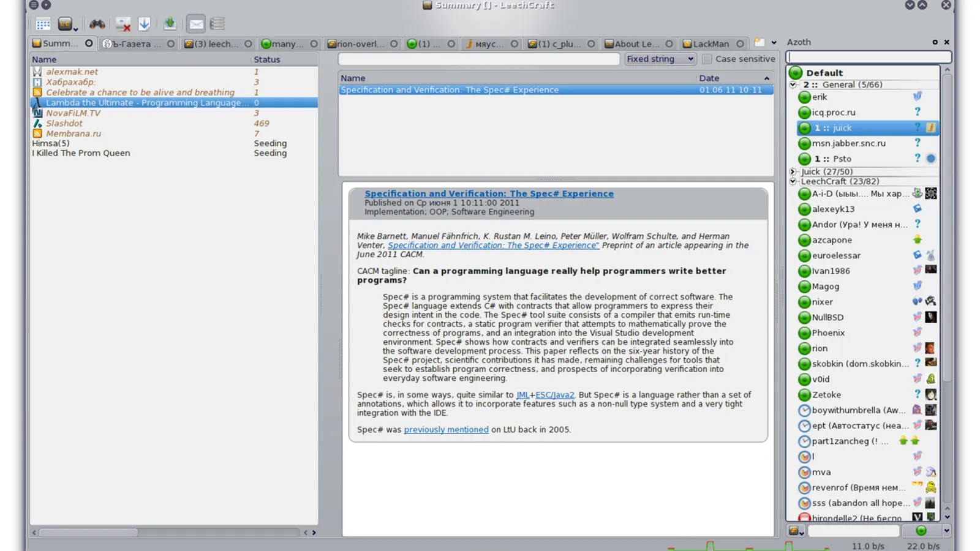
Task: Click the calendar grid toolbar icon
Action: [x=43, y=24]
